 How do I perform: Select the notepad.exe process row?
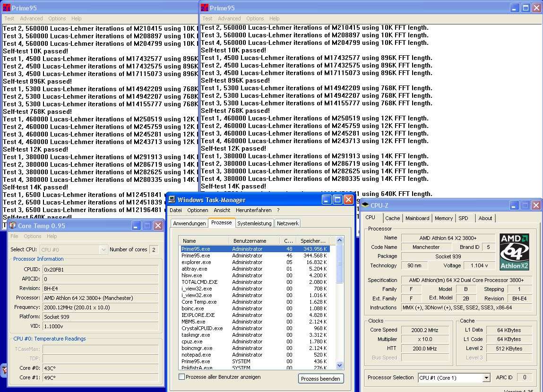(x=255, y=354)
